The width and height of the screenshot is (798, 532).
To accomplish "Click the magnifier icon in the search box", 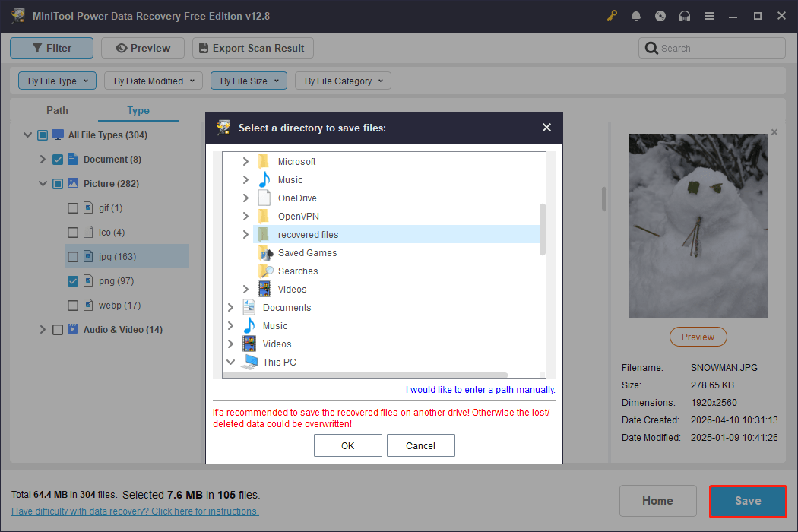I will tap(651, 48).
